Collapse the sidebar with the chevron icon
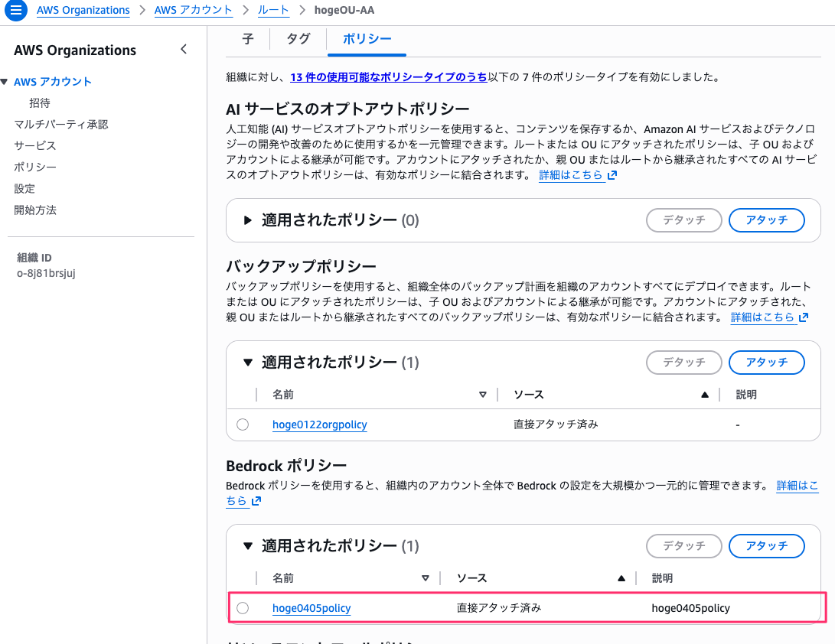This screenshot has height=644, width=835. (x=184, y=48)
